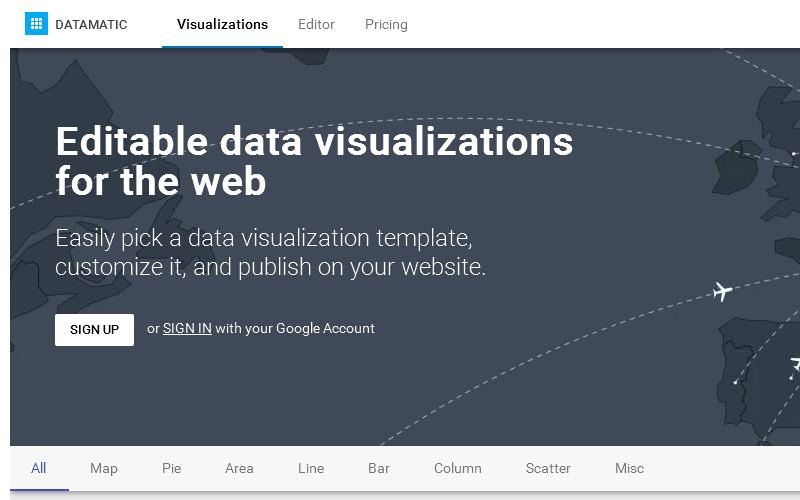800x500 pixels.
Task: Click the DATAMATIC brand name text
Action: click(91, 24)
